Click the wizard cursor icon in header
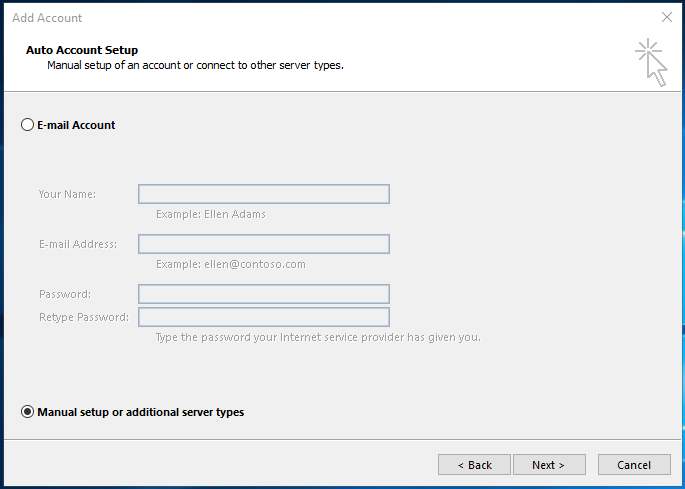 [651, 62]
